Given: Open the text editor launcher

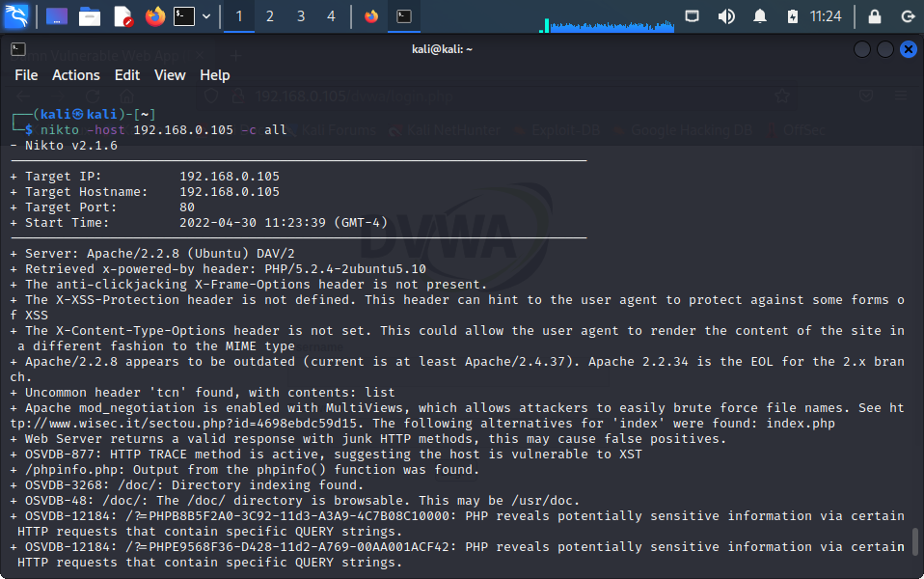Looking at the screenshot, I should (122, 16).
